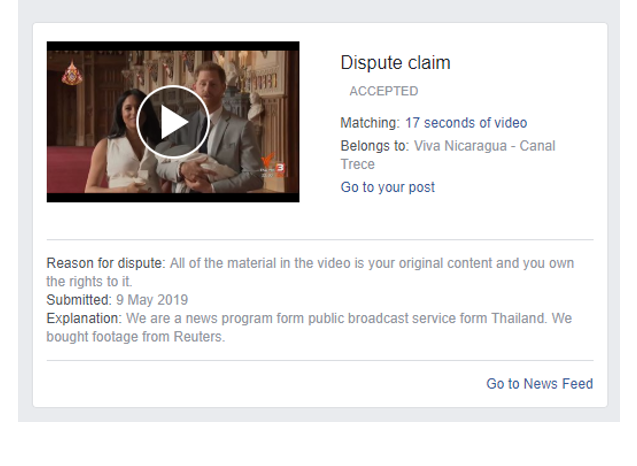Image resolution: width=637 pixels, height=466 pixels.
Task: Select the Viva Nicaragua - Canal Trece owner name
Action: tap(448, 155)
